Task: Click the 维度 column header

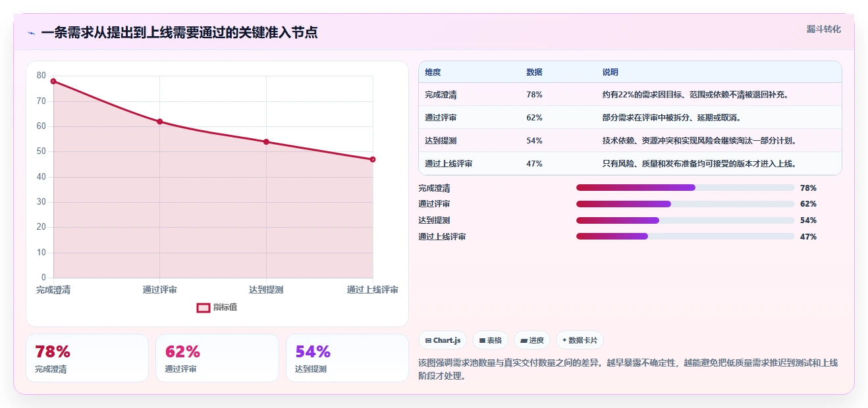Action: tap(433, 72)
